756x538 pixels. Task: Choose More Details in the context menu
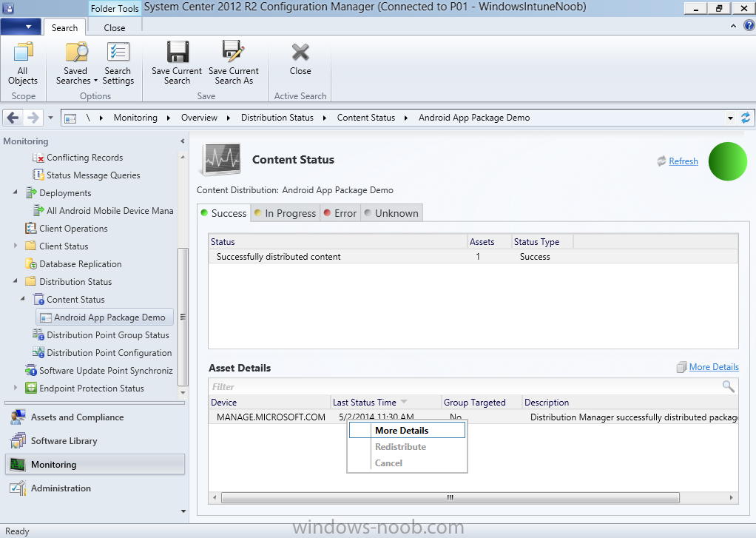pos(407,431)
